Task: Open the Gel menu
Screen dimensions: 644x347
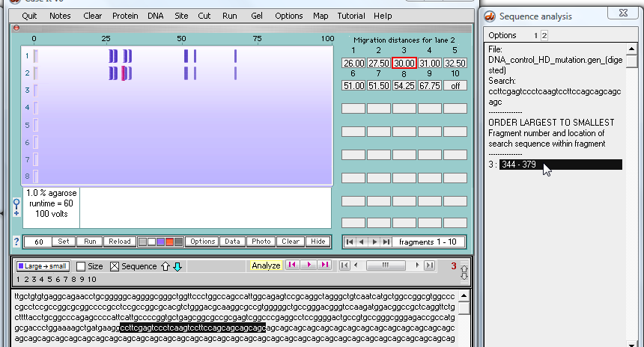Action: click(257, 16)
